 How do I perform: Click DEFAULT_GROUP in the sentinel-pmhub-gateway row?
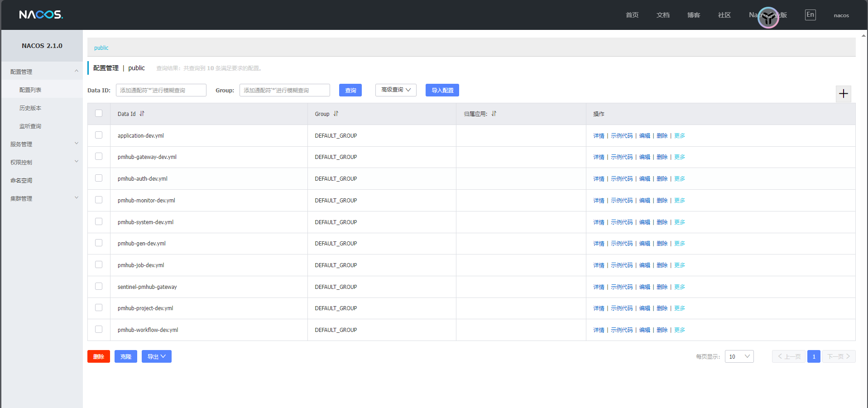click(x=336, y=287)
